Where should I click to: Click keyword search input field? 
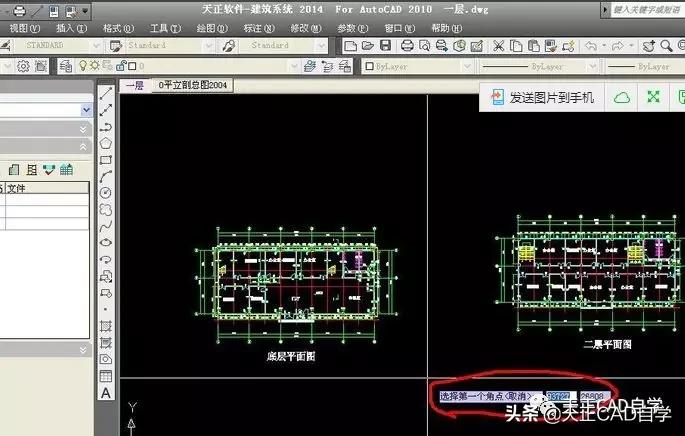click(x=647, y=10)
